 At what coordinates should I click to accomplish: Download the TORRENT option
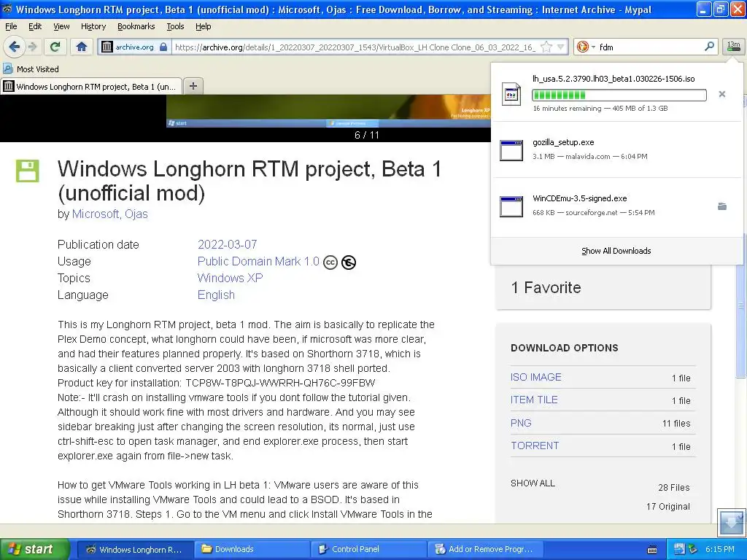coord(535,446)
